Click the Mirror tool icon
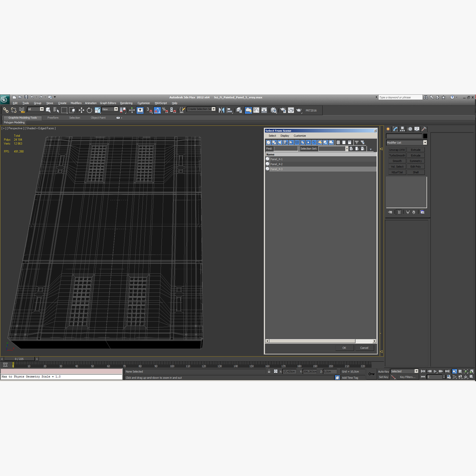 tap(221, 110)
